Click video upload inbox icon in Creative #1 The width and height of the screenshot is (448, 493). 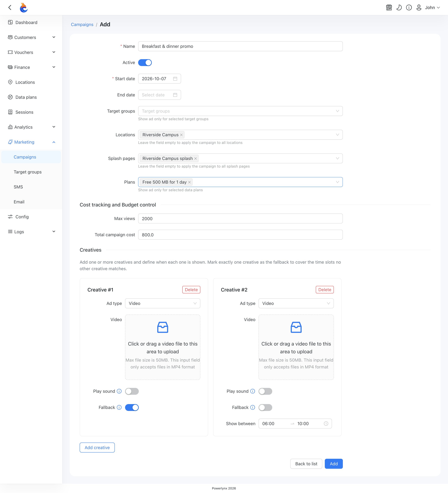click(163, 327)
